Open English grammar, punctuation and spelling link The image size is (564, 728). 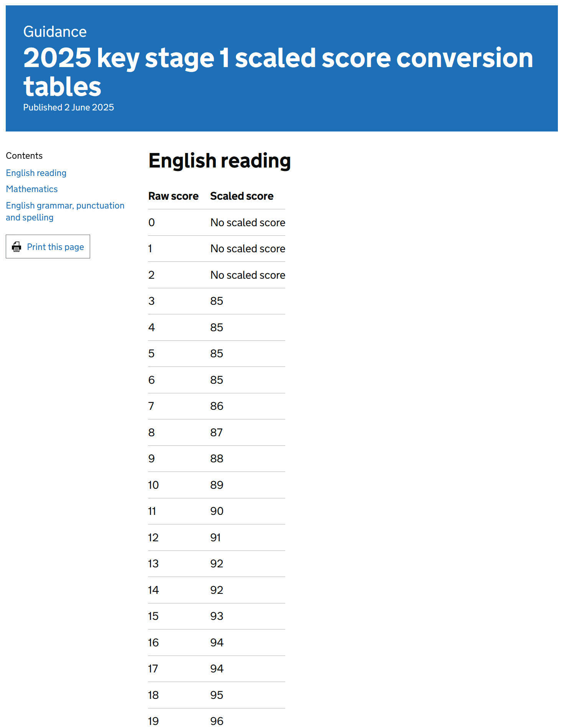pos(65,211)
